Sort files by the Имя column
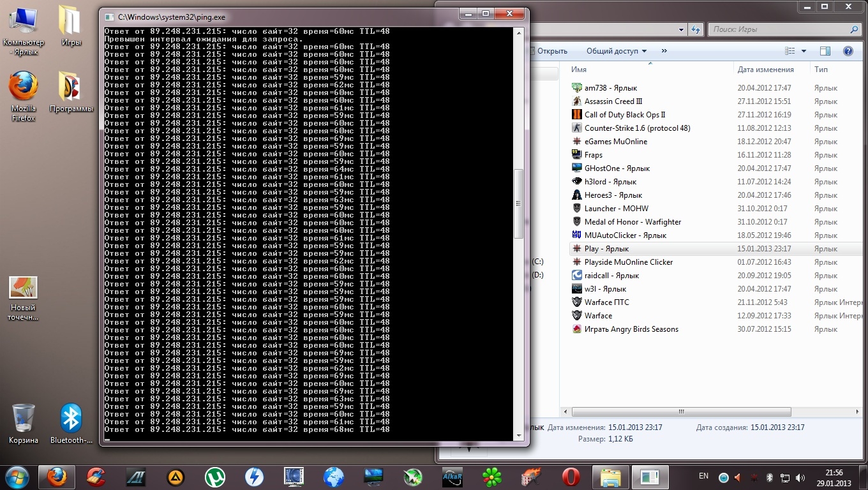 pyautogui.click(x=579, y=70)
